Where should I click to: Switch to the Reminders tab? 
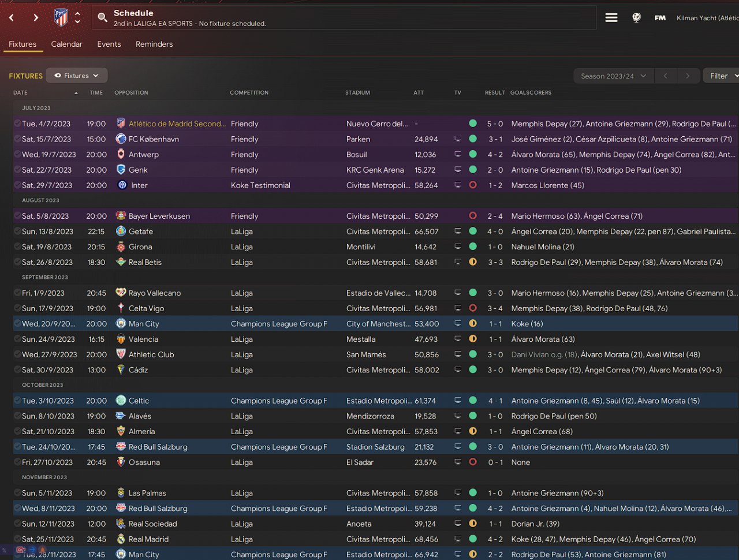pyautogui.click(x=154, y=44)
